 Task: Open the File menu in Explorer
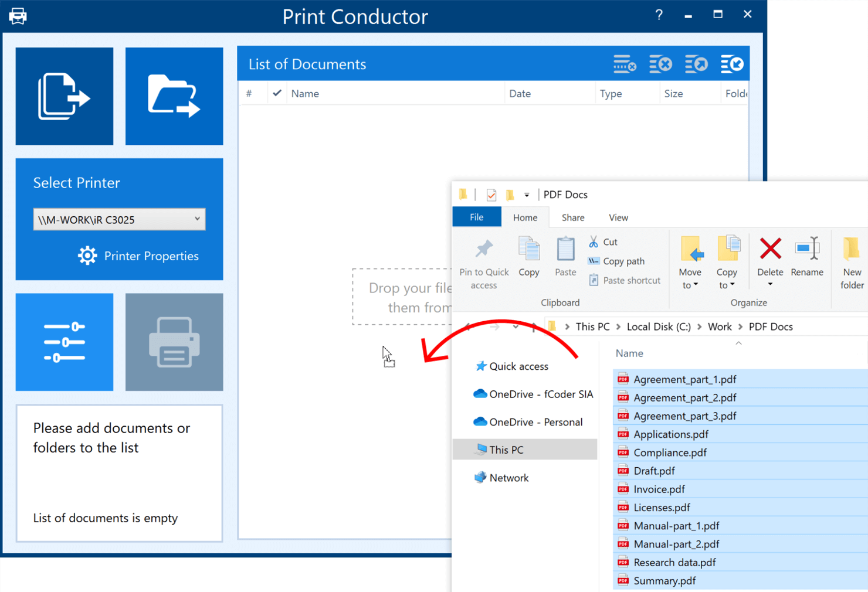point(476,216)
